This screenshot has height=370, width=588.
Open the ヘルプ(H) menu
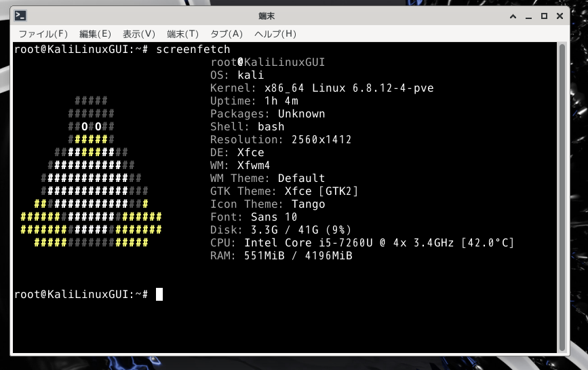(275, 34)
